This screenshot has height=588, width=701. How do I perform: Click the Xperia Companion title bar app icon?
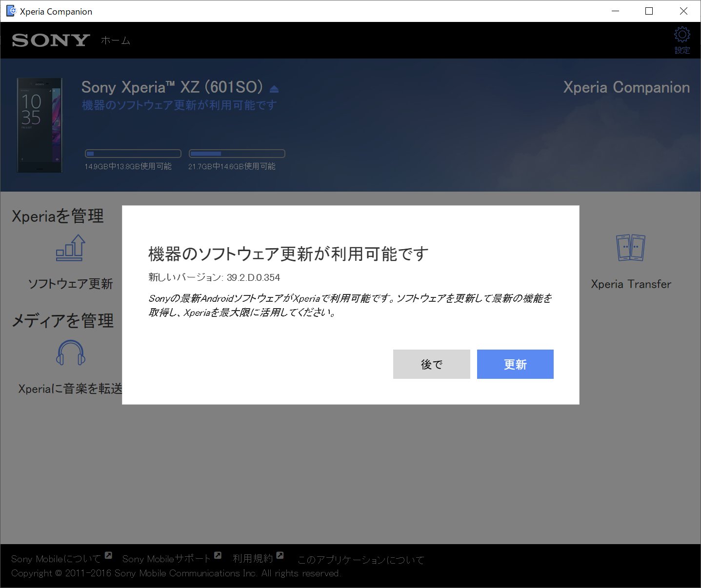(11, 11)
